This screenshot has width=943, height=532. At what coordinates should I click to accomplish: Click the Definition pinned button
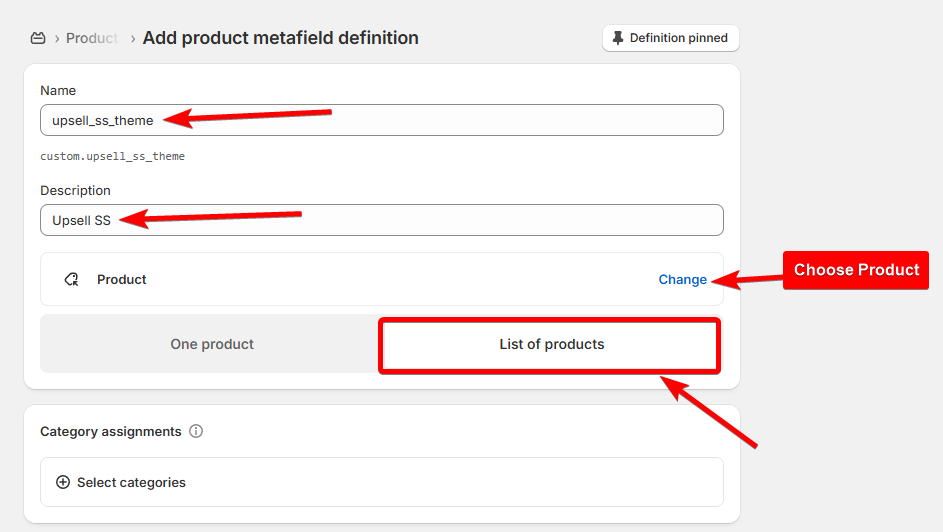[671, 38]
